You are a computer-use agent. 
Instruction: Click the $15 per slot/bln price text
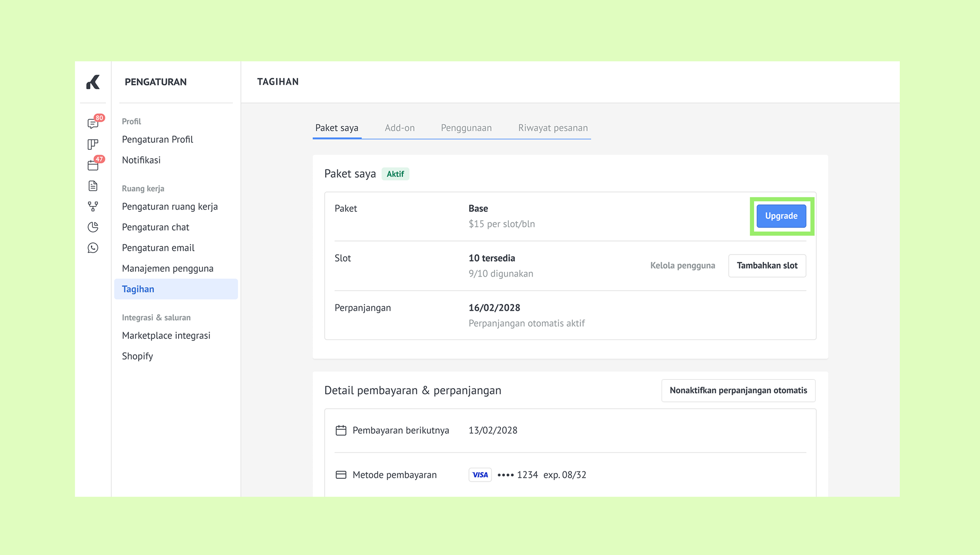[x=502, y=224]
